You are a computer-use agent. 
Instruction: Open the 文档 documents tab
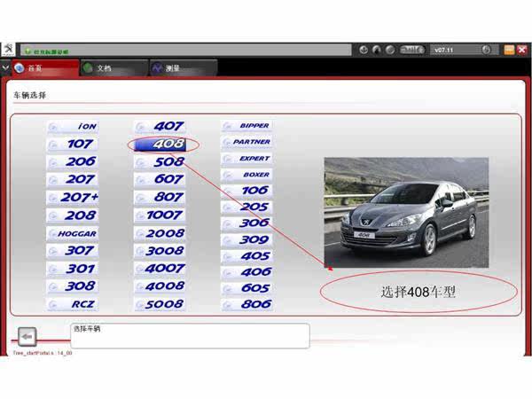click(x=114, y=68)
